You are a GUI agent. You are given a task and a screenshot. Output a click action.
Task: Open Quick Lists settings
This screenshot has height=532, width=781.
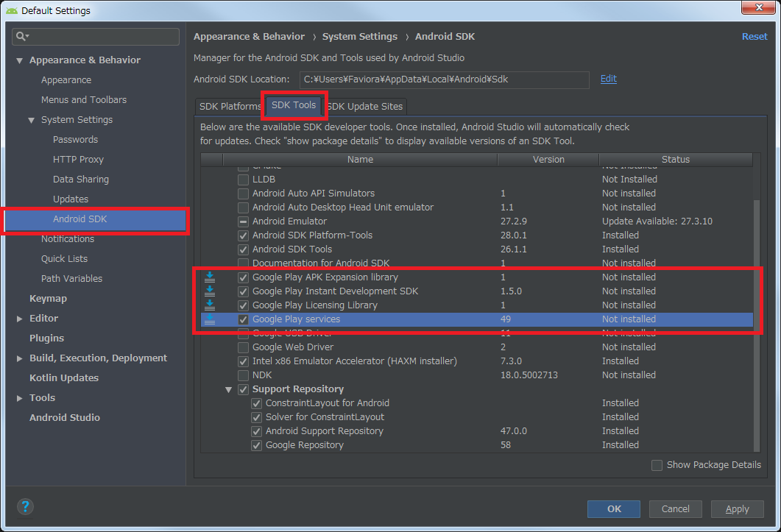tap(64, 259)
